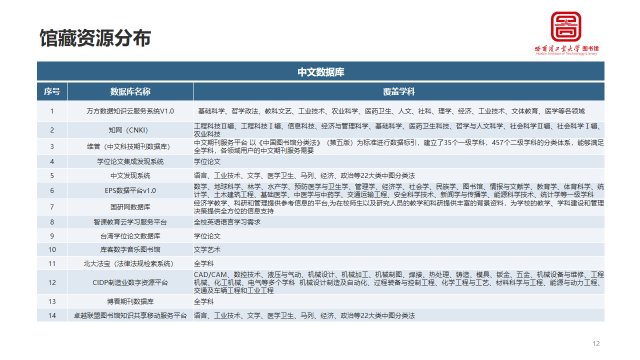Select the 博看期刊数据库 cell
Image resolution: width=640 pixels, height=360 pixels.
(x=130, y=302)
